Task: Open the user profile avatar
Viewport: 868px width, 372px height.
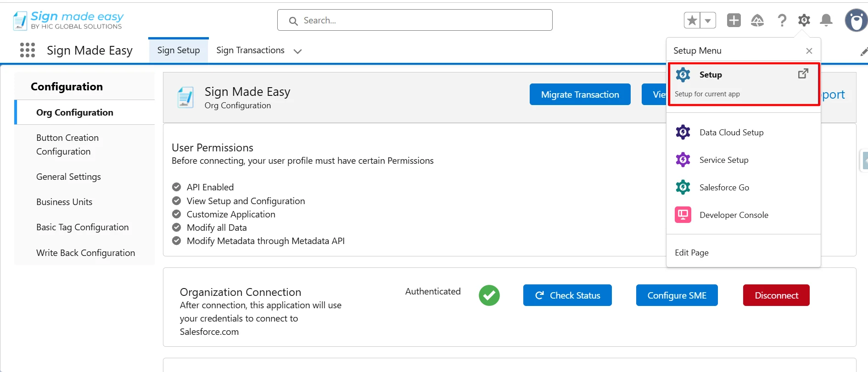Action: pos(856,20)
